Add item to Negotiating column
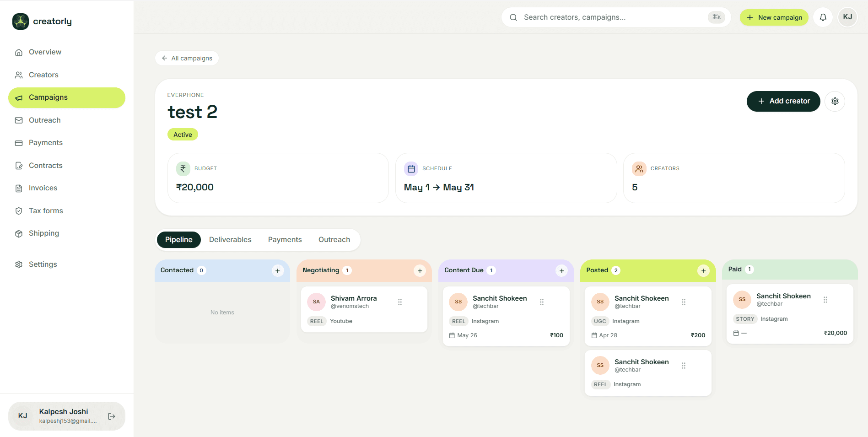The width and height of the screenshot is (868, 437). [420, 271]
